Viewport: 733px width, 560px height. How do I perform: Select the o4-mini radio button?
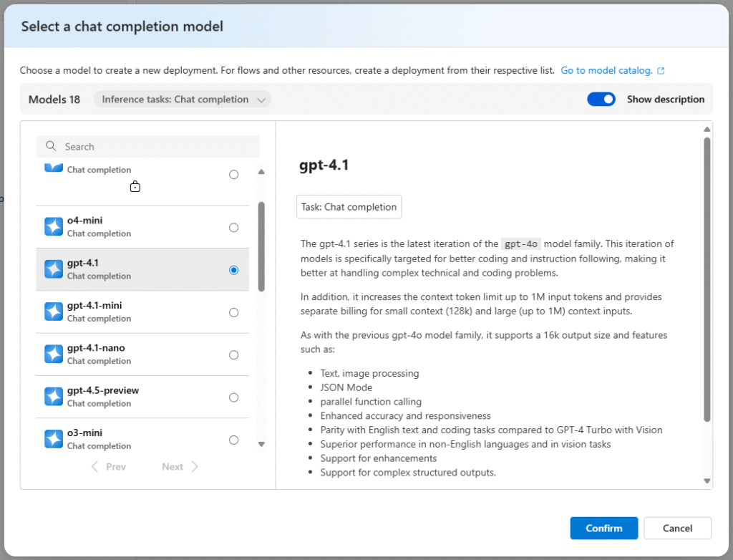pyautogui.click(x=233, y=228)
